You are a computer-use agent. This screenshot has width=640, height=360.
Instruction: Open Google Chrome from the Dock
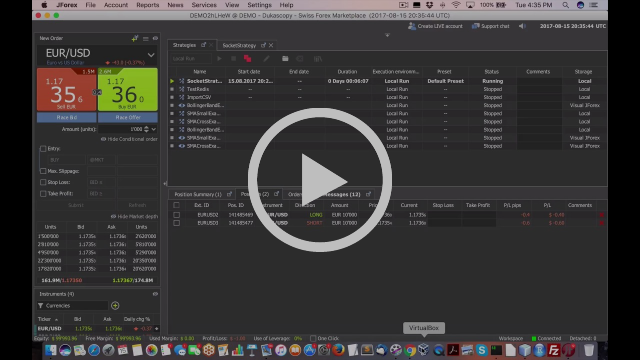tap(409, 350)
